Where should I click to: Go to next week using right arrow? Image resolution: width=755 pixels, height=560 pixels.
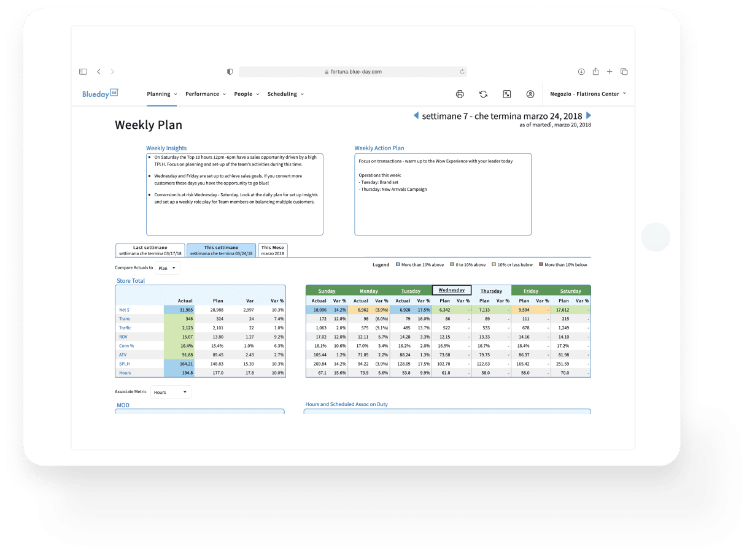[x=589, y=115]
